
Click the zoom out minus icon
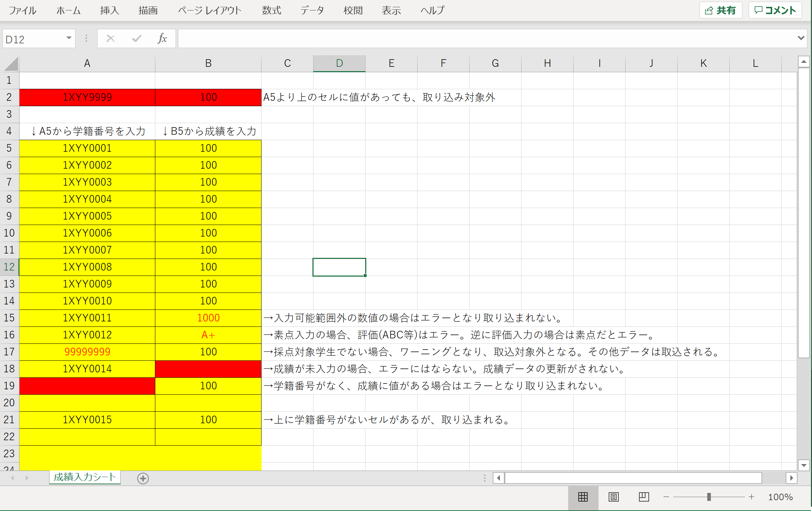pos(666,497)
